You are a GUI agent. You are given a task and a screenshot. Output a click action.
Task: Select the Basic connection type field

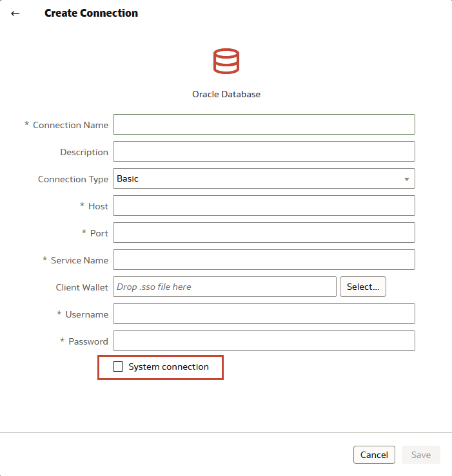(264, 178)
